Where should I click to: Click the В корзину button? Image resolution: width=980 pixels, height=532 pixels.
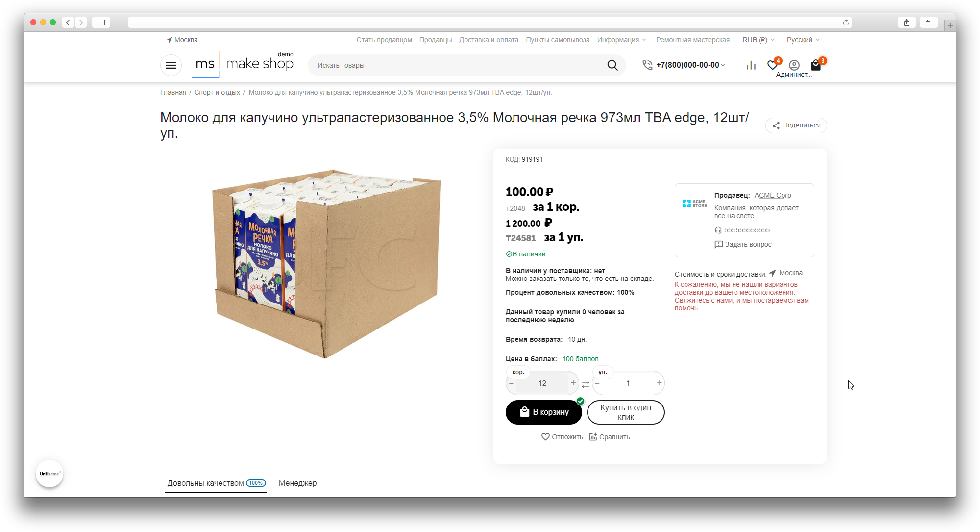544,412
